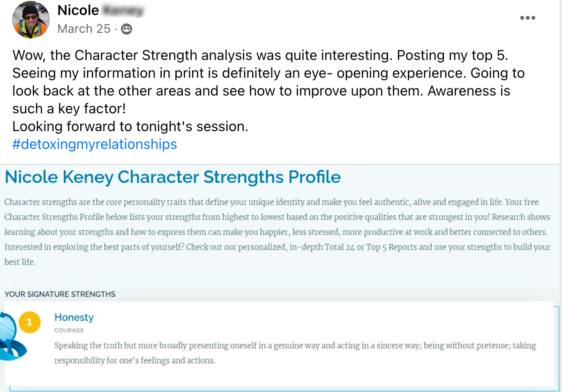This screenshot has width=562, height=392.
Task: Click the yellow number 1 badge
Action: click(29, 322)
